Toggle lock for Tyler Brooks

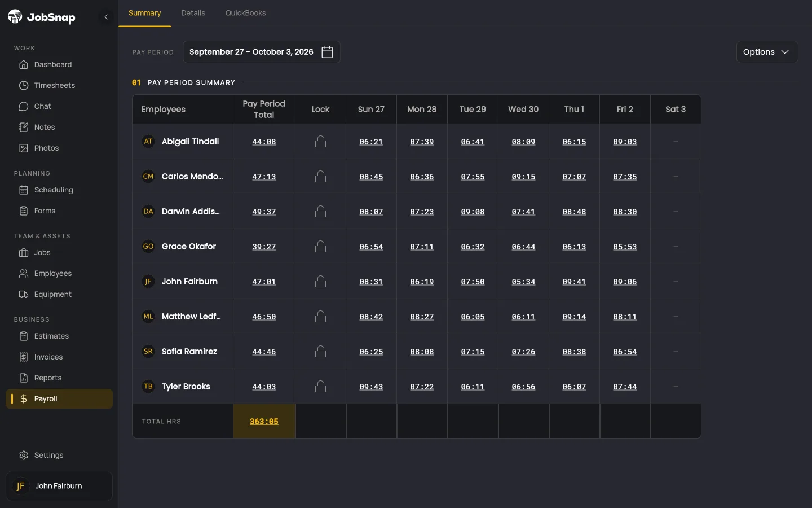click(320, 387)
